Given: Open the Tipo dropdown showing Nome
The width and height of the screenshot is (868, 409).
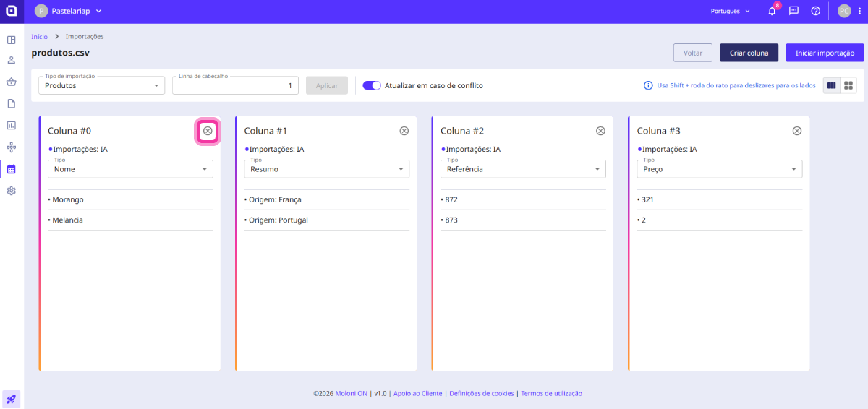Looking at the screenshot, I should click(130, 169).
